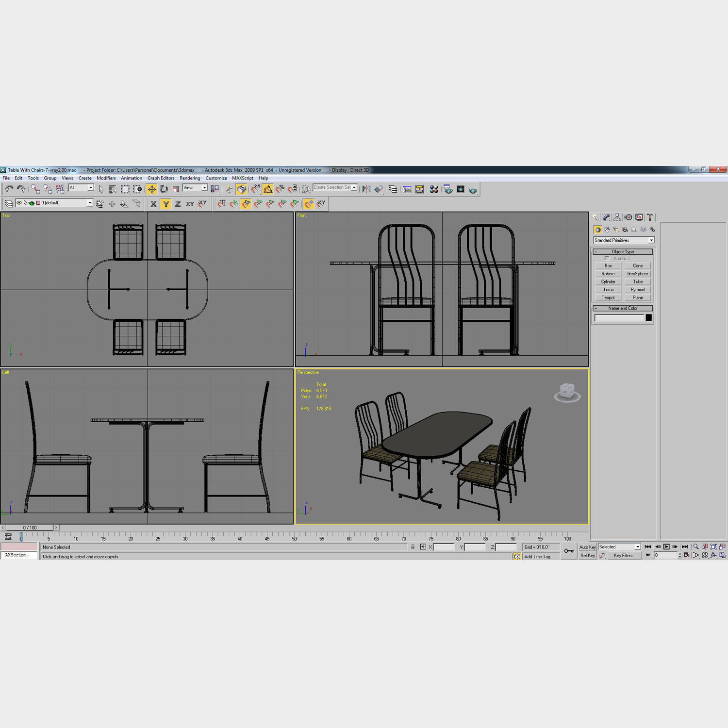728x728 pixels.
Task: Open the Standard Primitives dropdown
Action: click(624, 240)
